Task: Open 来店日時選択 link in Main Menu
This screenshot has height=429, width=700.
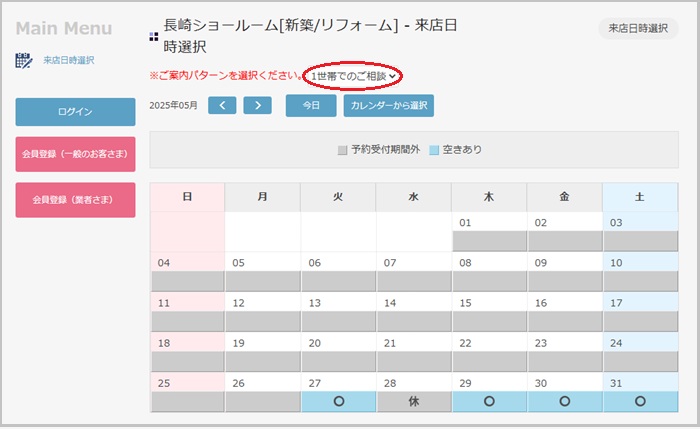Action: (x=69, y=60)
